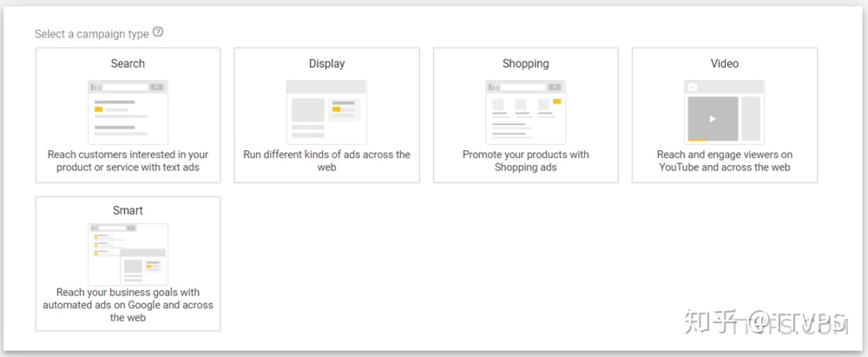Click the yellow ad badge in Shopping graphic
Image resolution: width=868 pixels, height=357 pixels.
556,102
